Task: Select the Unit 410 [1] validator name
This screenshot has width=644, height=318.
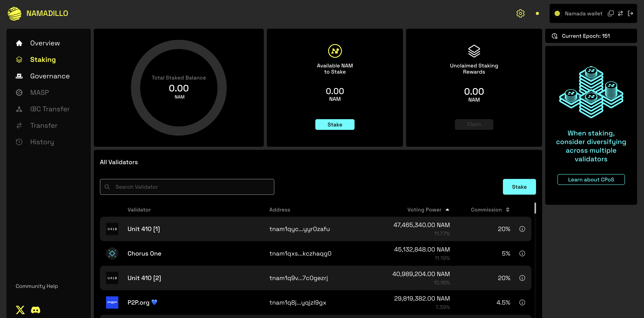Action: [x=144, y=229]
